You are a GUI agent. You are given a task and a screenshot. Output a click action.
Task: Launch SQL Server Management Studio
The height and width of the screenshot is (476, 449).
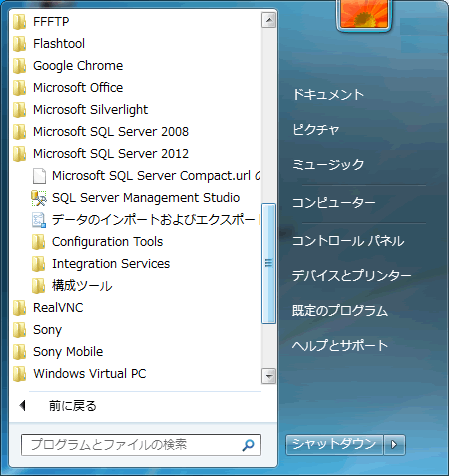146,198
